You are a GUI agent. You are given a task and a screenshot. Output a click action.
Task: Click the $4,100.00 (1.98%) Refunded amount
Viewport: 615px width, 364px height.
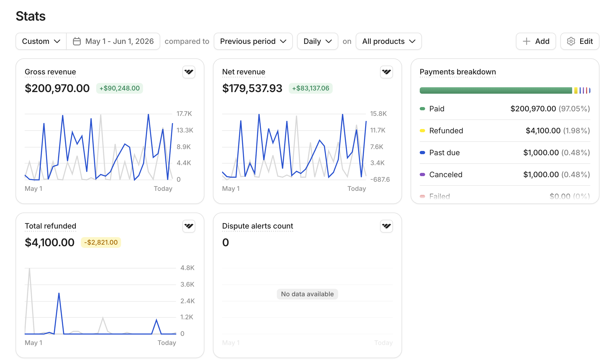tap(558, 131)
